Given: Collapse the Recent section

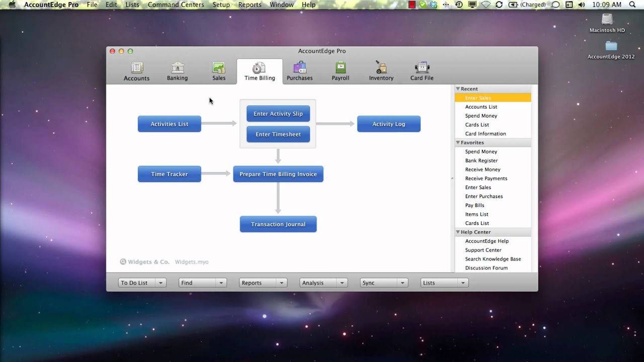Looking at the screenshot, I should coord(458,89).
